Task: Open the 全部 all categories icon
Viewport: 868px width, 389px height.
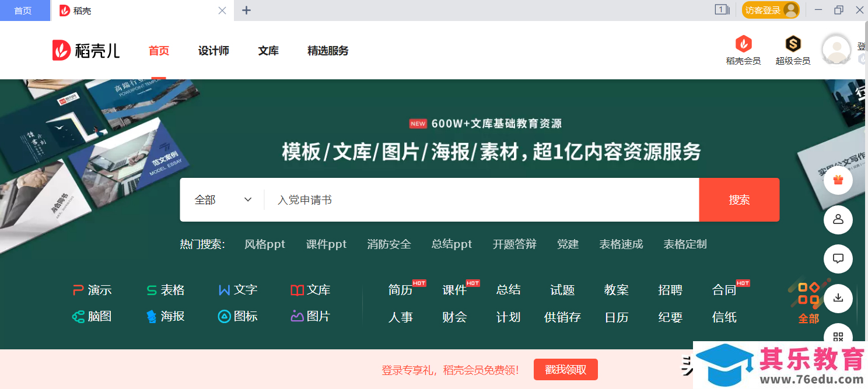Action: [x=808, y=302]
